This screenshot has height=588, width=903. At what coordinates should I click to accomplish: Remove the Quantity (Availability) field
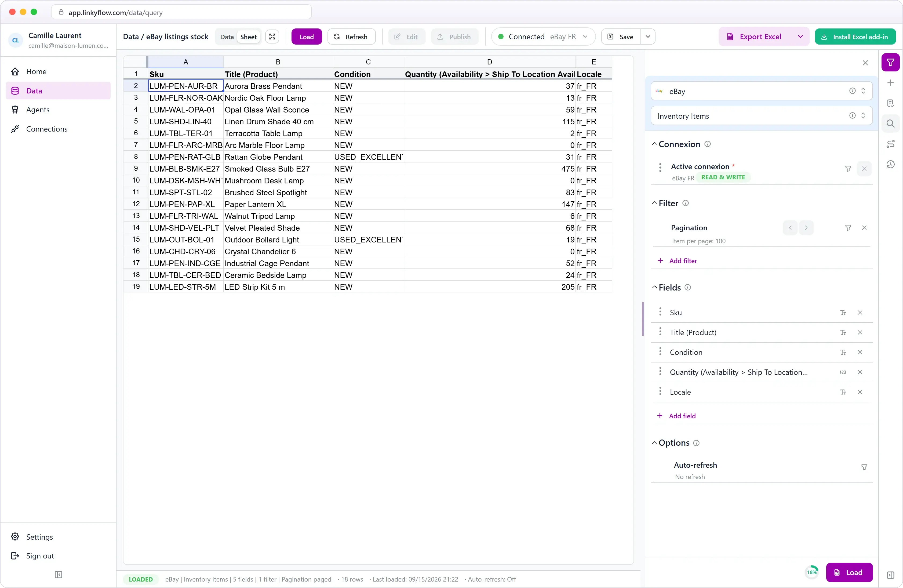(x=860, y=372)
